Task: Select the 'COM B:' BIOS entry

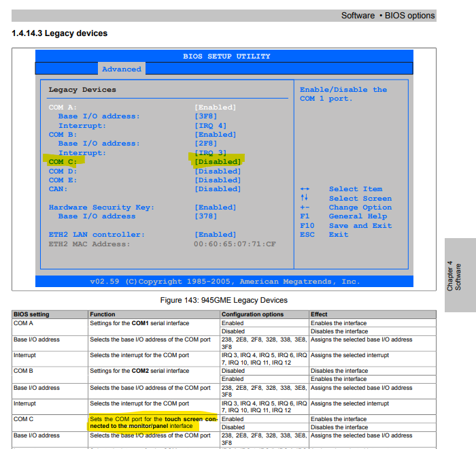Action: coord(63,135)
